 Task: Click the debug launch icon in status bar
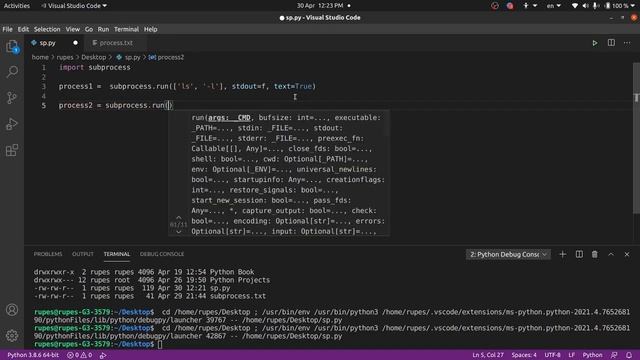(x=103, y=355)
